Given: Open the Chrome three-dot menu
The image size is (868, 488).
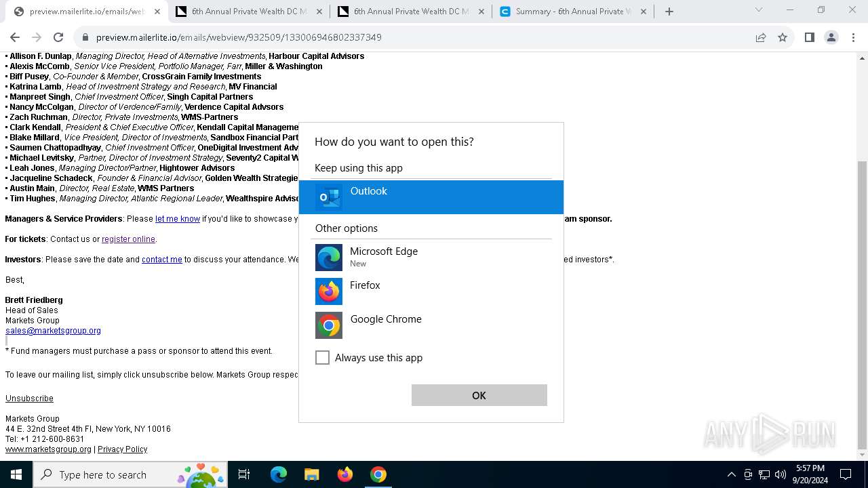Looking at the screenshot, I should (852, 37).
